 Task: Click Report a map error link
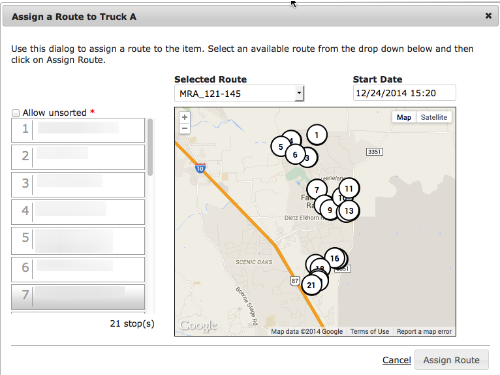point(424,332)
